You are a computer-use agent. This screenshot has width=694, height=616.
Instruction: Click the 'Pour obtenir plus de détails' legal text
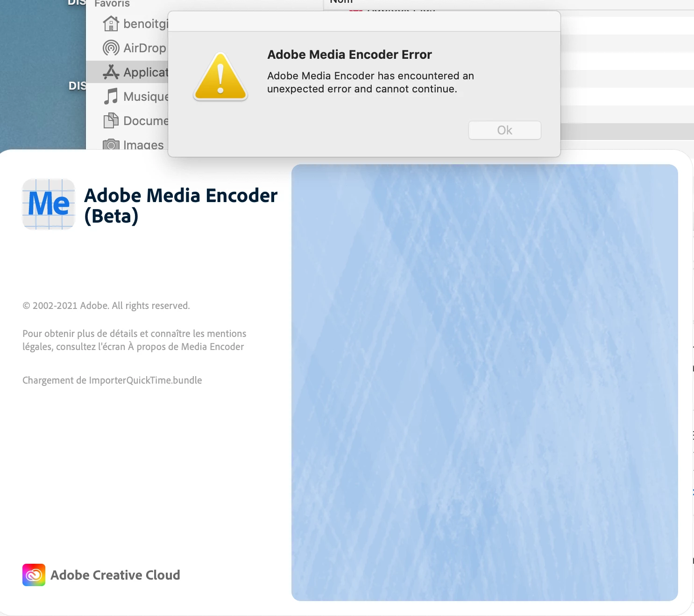134,340
